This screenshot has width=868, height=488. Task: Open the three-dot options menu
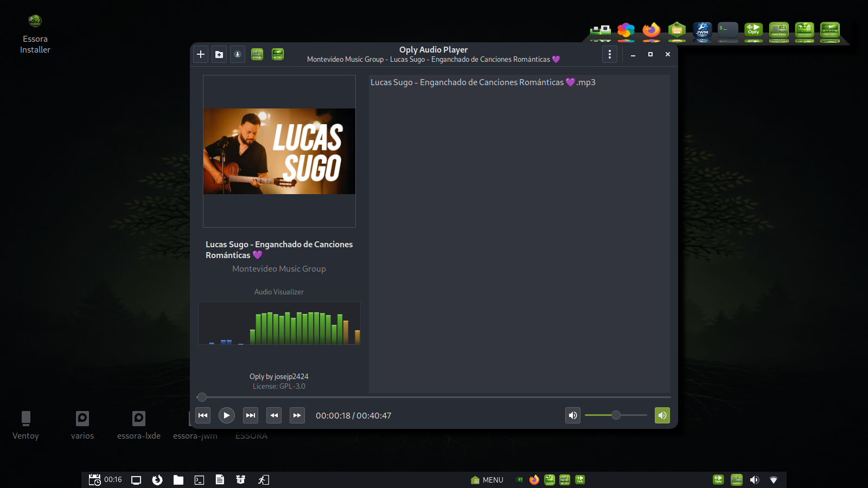[610, 54]
